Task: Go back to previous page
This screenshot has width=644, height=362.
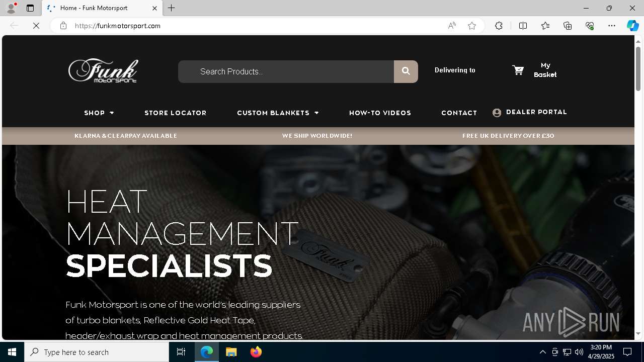Action: [x=14, y=26]
